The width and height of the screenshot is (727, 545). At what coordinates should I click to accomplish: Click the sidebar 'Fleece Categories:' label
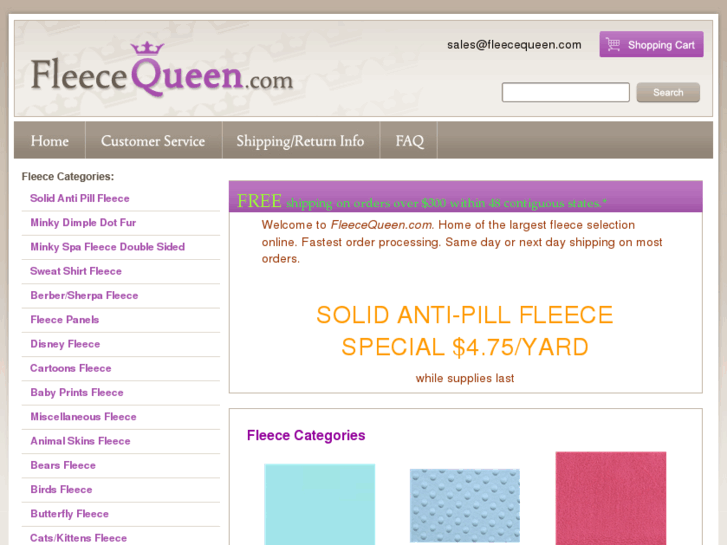coord(68,177)
